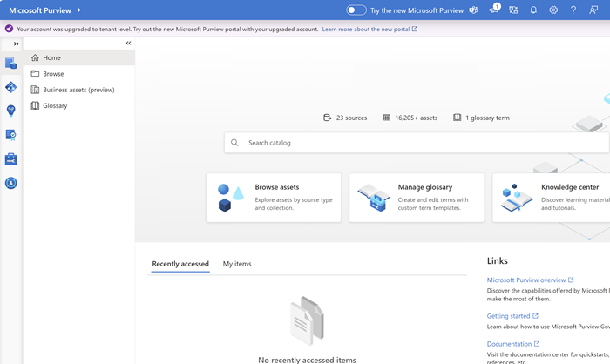Image resolution: width=610 pixels, height=364 pixels.
Task: Collapse the catalog navigation pane
Action: pyautogui.click(x=128, y=44)
